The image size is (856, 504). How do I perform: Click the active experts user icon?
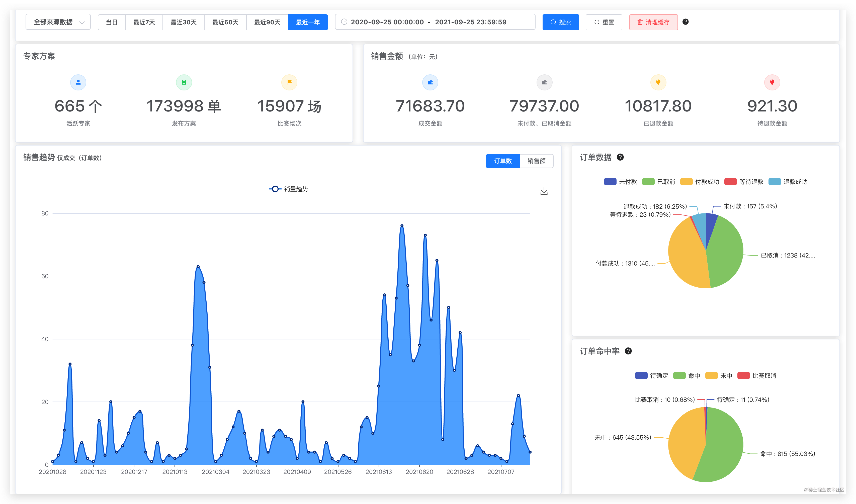click(78, 82)
